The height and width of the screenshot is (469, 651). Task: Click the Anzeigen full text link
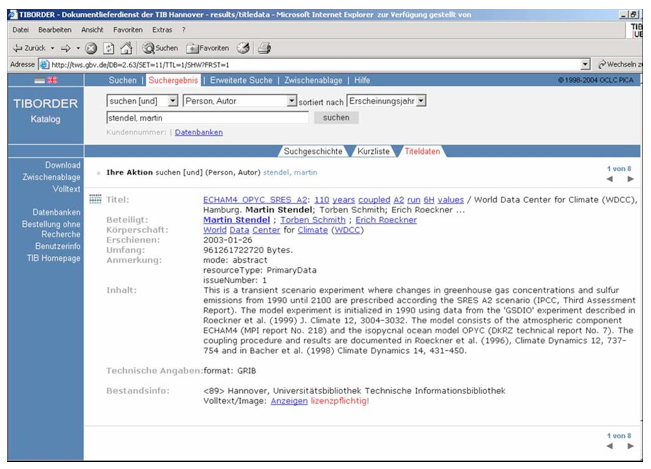(289, 401)
